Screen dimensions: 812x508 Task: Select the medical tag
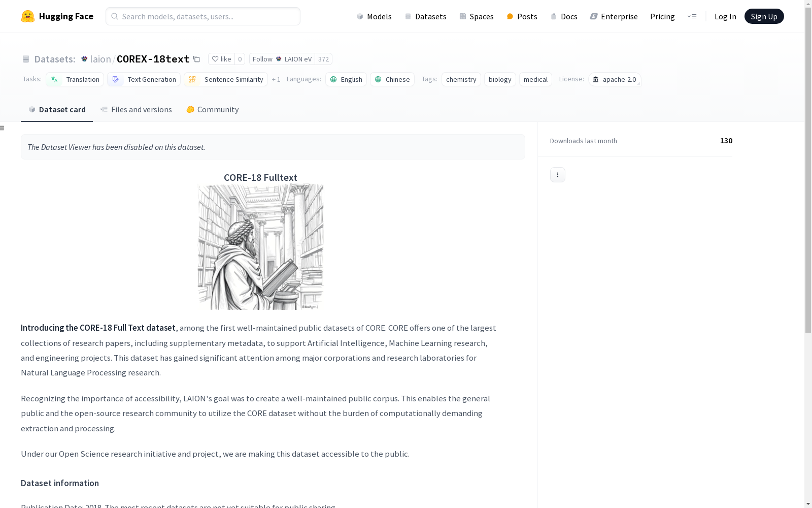535,79
